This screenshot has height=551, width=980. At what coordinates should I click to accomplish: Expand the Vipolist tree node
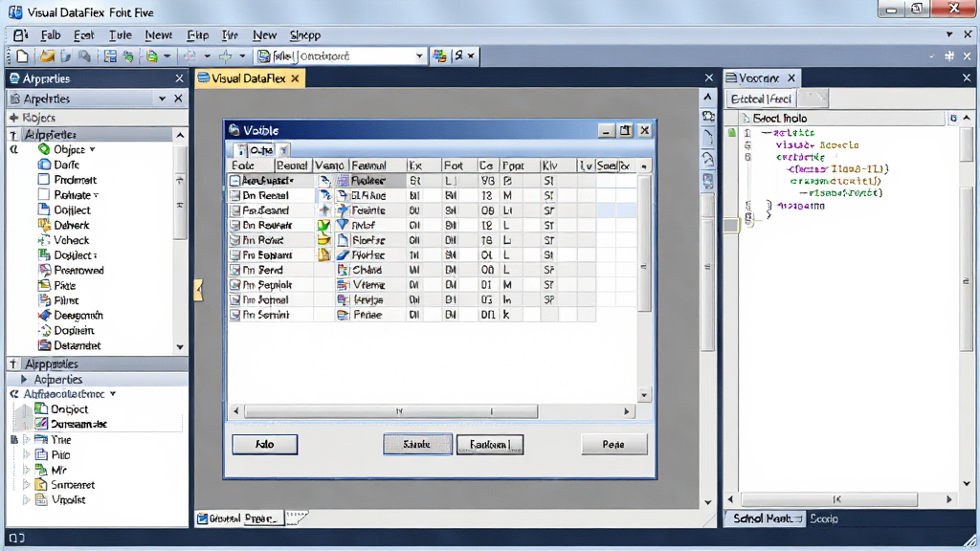tap(27, 499)
